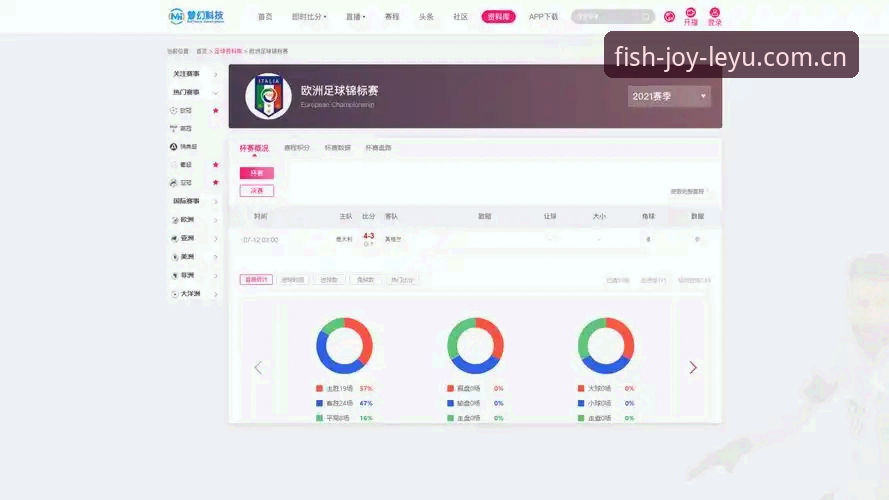Screen dimensions: 889x500
Task: Open the APP下载 menu item
Action: point(543,17)
